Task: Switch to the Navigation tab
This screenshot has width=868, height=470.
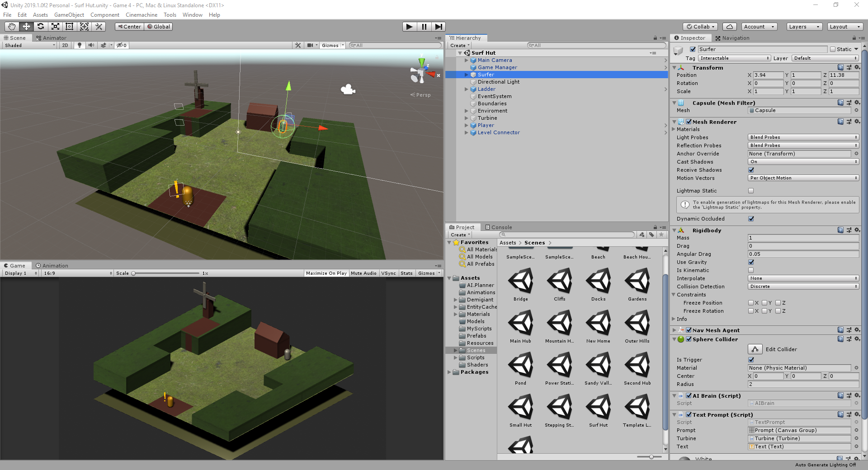Action: [732, 38]
